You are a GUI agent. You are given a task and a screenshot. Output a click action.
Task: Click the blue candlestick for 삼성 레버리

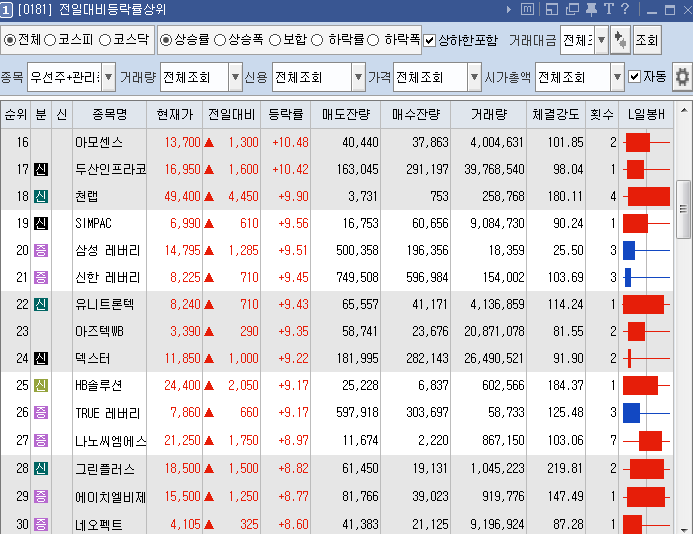[x=646, y=251]
